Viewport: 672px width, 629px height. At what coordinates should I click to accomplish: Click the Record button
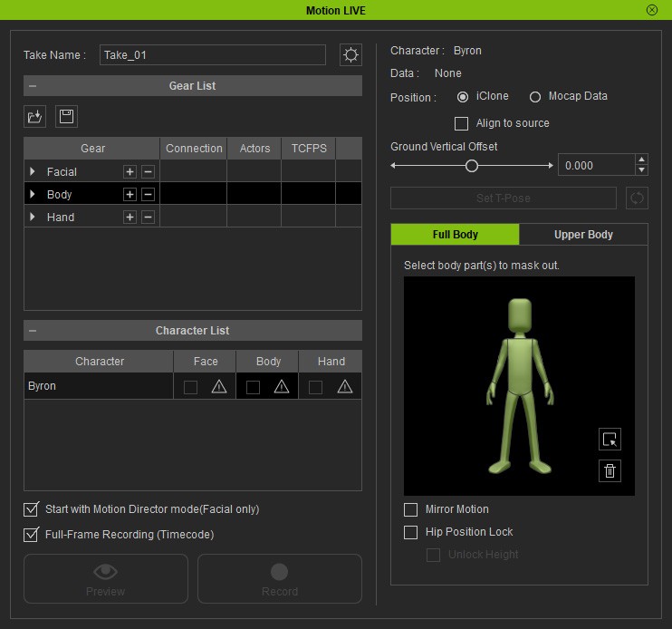click(x=280, y=579)
